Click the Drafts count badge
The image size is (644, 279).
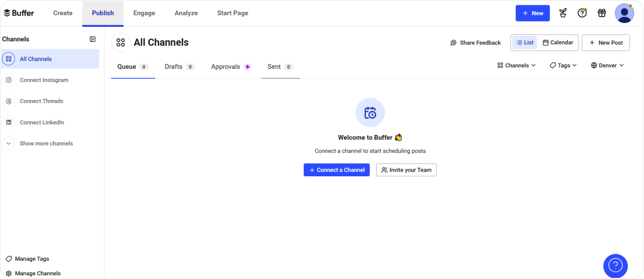pos(190,67)
